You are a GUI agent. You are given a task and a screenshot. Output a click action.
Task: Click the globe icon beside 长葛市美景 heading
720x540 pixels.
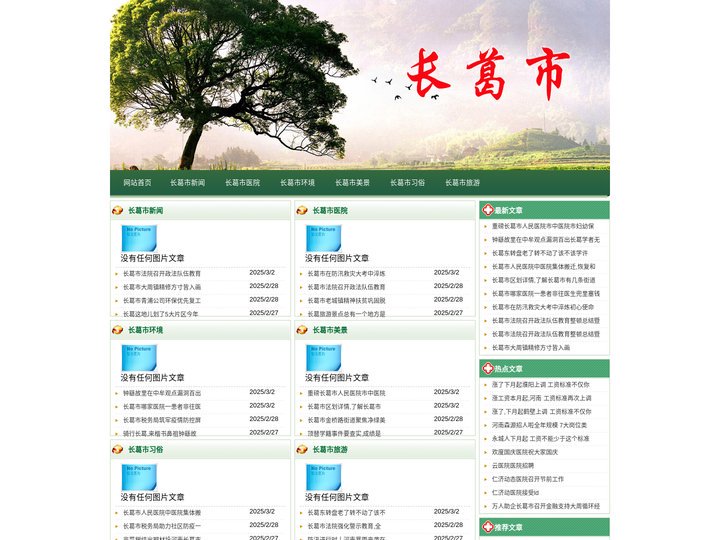(302, 330)
